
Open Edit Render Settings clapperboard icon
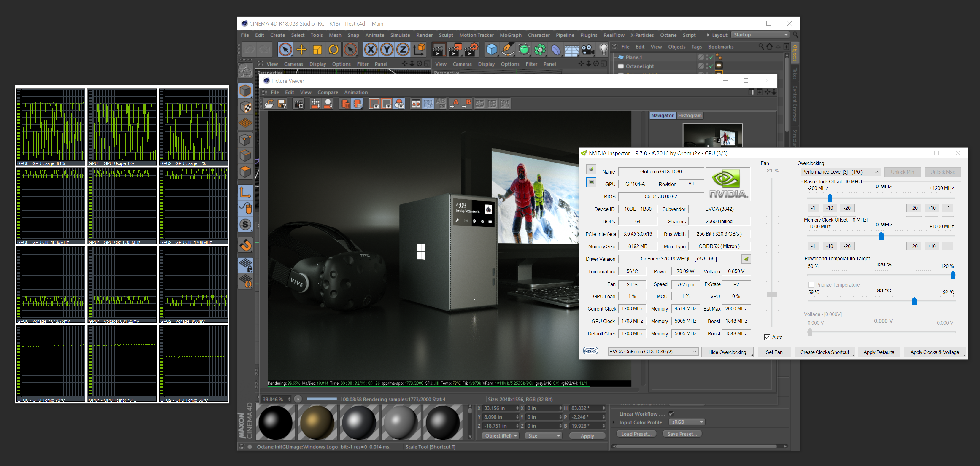471,50
